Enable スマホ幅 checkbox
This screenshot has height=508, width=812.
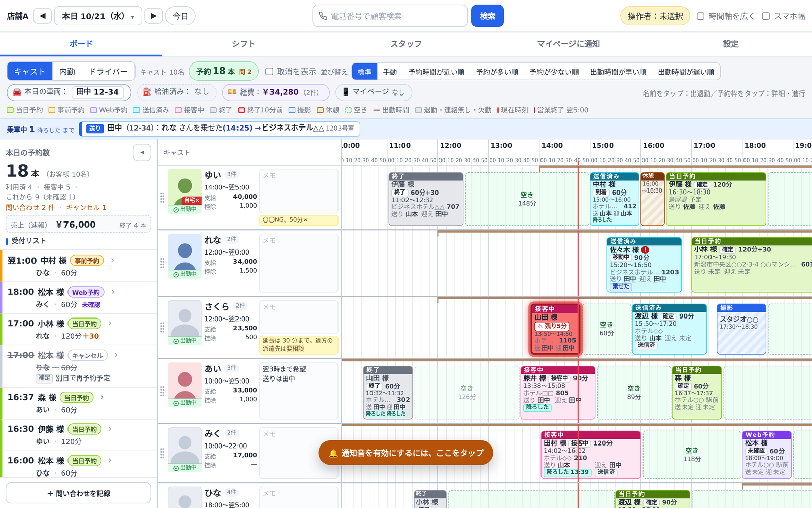tap(766, 16)
